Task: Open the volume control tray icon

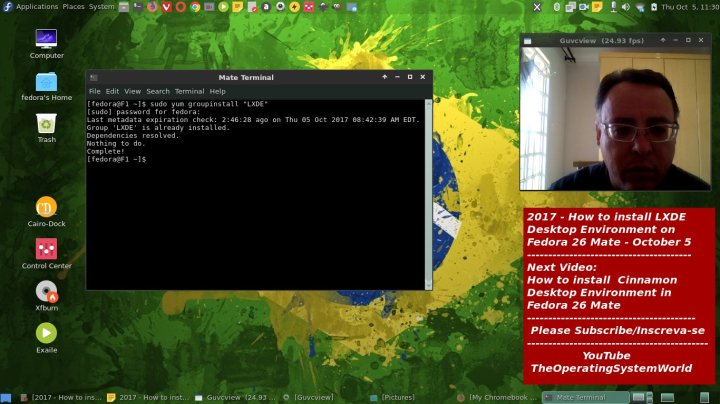Action: (x=625, y=7)
